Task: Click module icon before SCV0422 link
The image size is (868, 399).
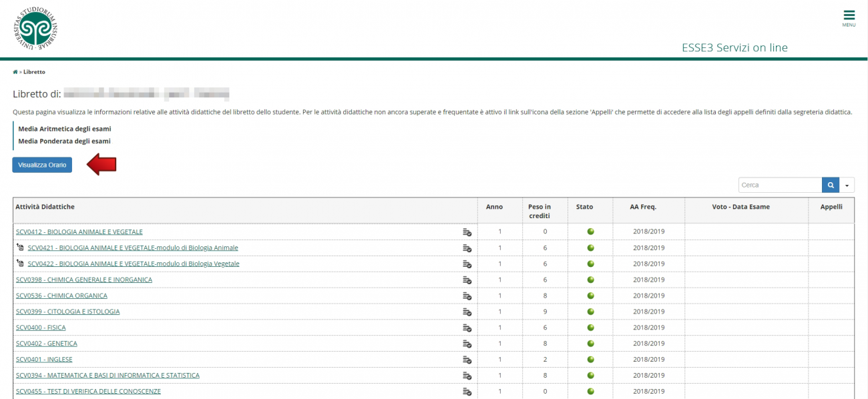Action: click(x=20, y=264)
